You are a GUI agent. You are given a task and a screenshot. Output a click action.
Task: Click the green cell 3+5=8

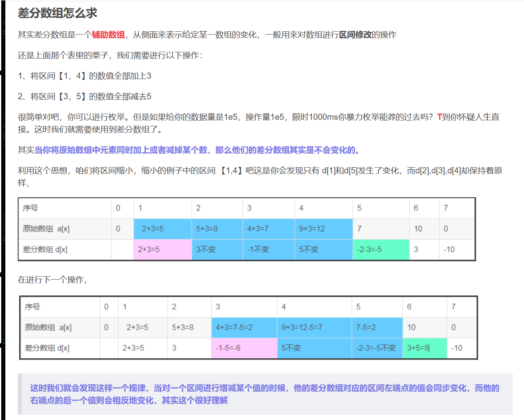coord(418,348)
